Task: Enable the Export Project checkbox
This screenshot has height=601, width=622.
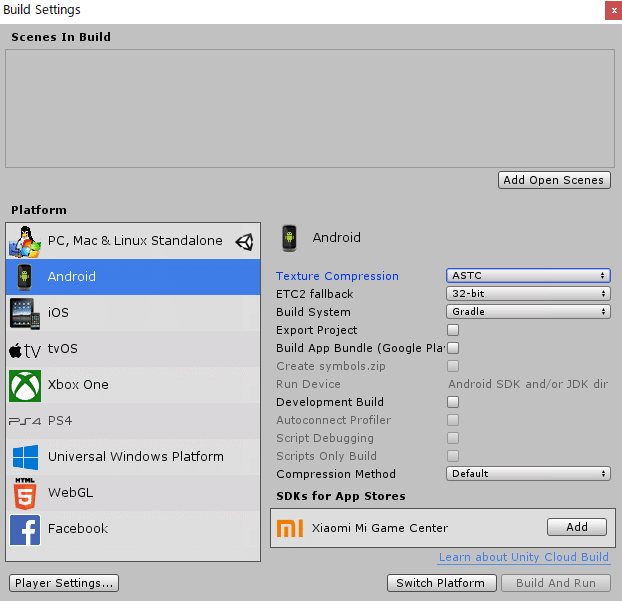Action: click(x=453, y=330)
